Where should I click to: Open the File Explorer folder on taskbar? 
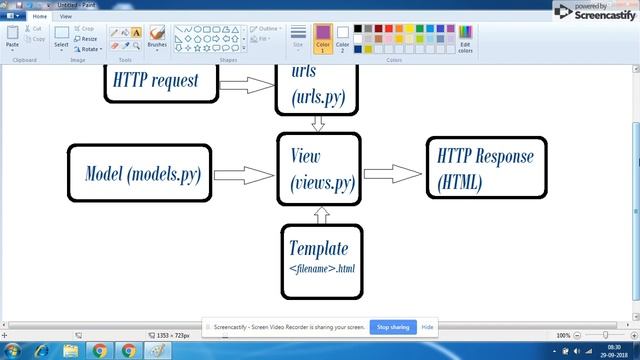(70, 351)
